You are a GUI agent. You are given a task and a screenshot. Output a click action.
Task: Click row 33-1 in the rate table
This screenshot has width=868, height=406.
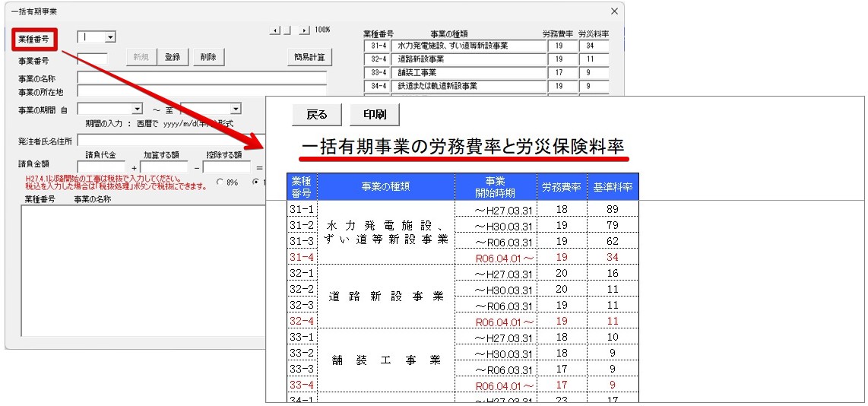pos(463,337)
